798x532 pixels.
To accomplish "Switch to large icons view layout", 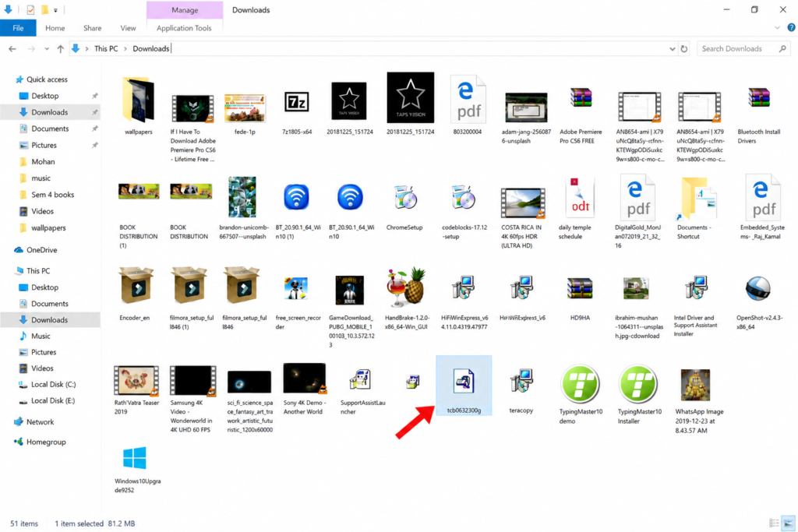I will (x=788, y=523).
